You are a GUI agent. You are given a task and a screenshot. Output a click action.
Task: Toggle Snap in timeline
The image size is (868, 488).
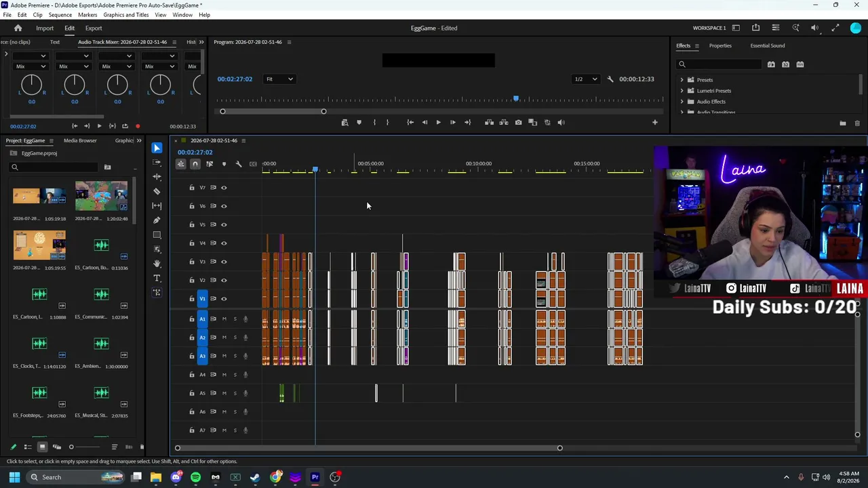pos(195,164)
